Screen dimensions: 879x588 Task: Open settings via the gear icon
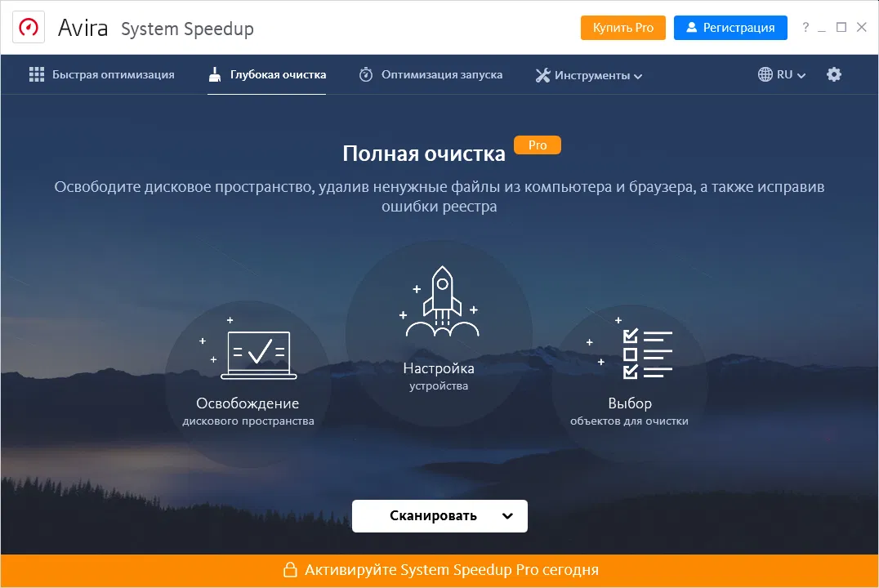[x=833, y=74]
